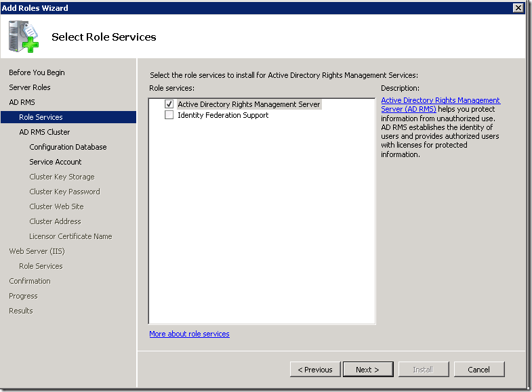Select AD RMS in the sidebar
Viewport: 532px width, 392px height.
tap(22, 102)
